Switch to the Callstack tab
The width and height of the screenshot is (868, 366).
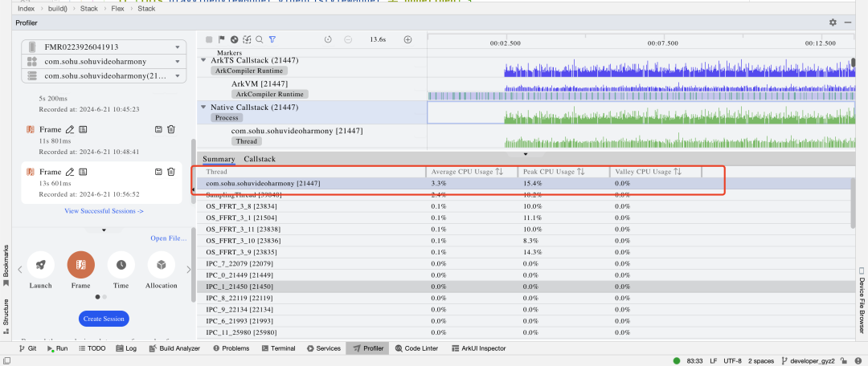[x=260, y=159]
